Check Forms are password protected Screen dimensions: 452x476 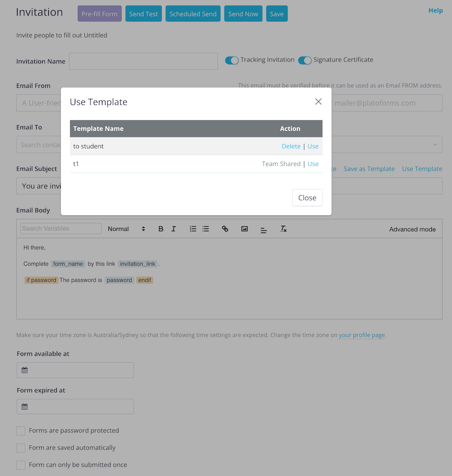point(21,431)
